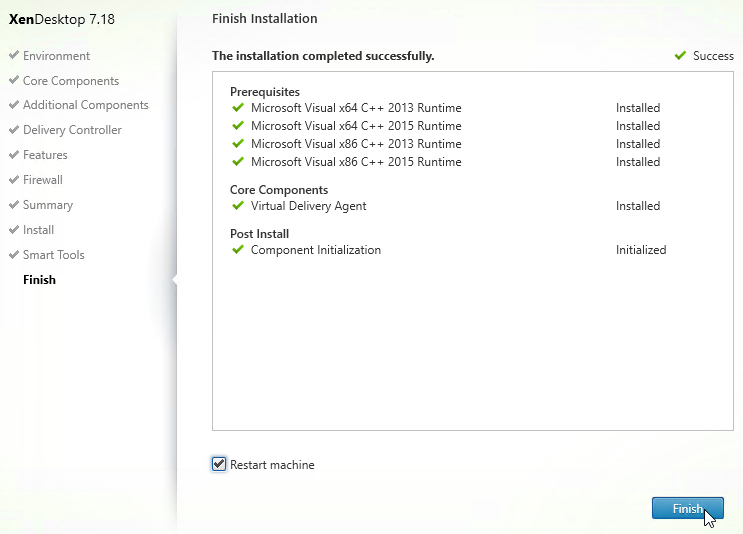Select the Core Components step in sidebar
Image resolution: width=743 pixels, height=534 pixels.
pyautogui.click(x=71, y=81)
